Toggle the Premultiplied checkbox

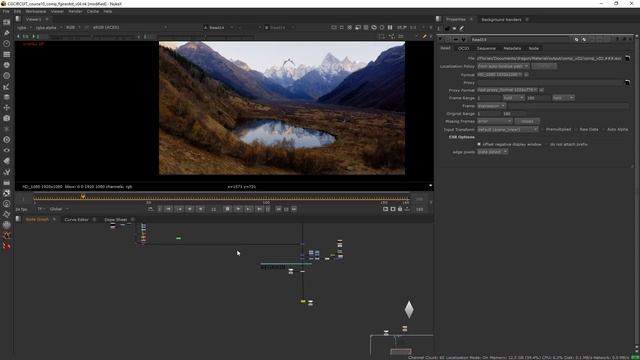543,129
